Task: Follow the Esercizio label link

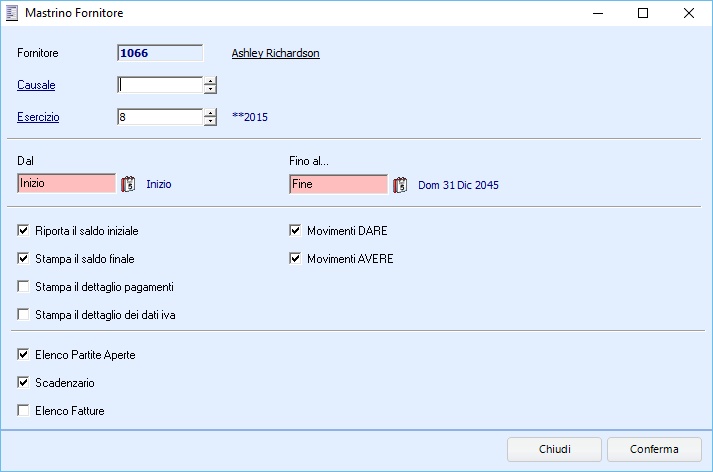Action: point(38,117)
